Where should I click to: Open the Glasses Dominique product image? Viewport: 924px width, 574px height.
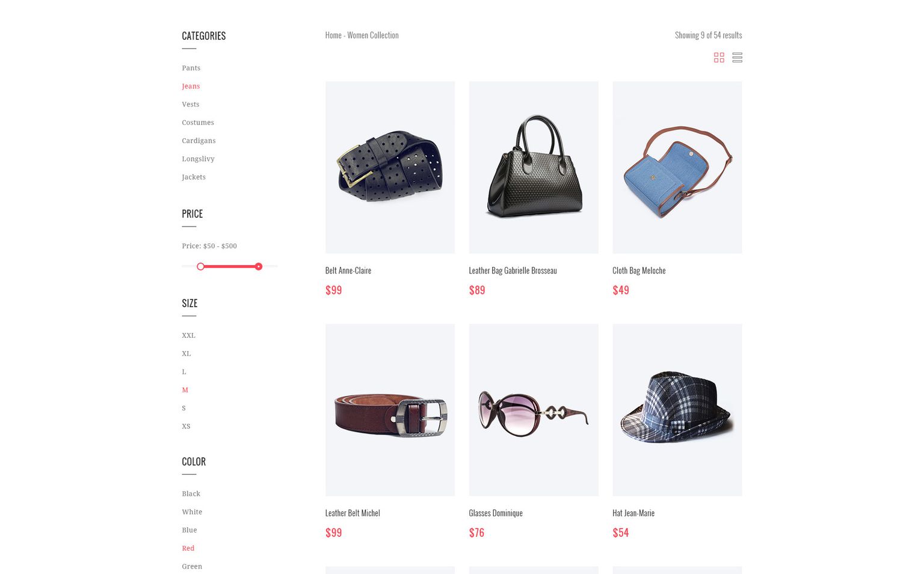534,410
